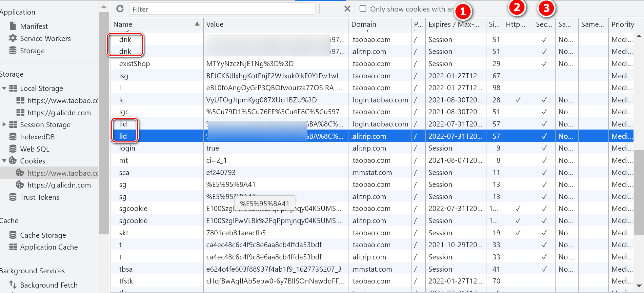Click the HttpOnly checkmark in skt row
644x293 pixels.
click(518, 233)
